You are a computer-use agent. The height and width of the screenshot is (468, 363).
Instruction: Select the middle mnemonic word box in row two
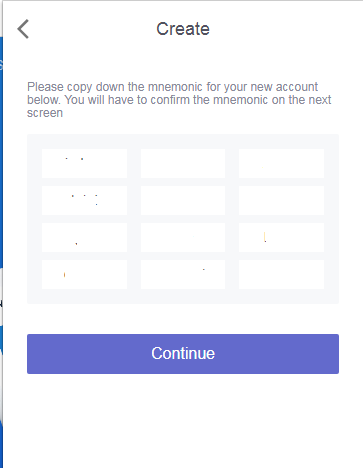click(183, 200)
